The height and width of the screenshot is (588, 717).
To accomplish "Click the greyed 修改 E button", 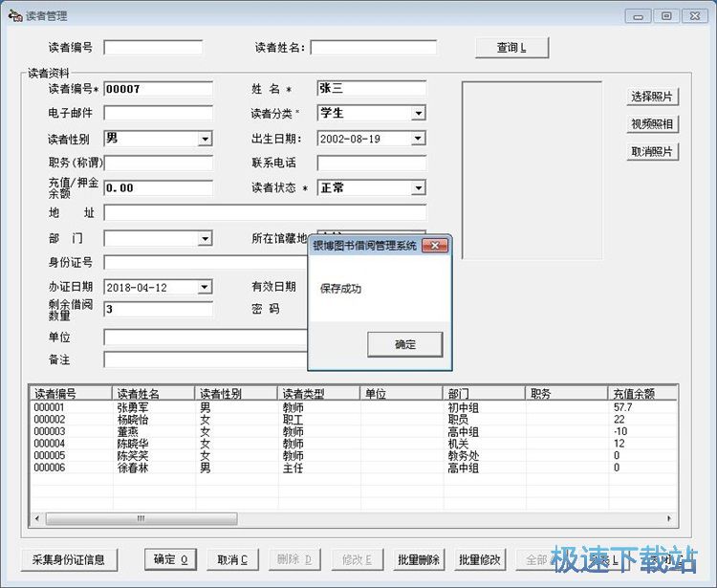I will point(357,559).
